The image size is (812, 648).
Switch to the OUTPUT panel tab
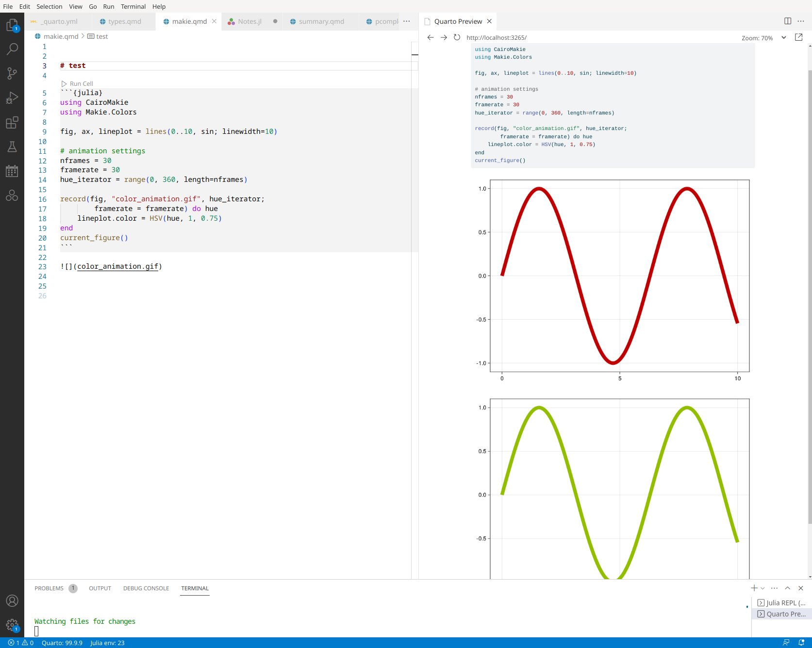[100, 588]
